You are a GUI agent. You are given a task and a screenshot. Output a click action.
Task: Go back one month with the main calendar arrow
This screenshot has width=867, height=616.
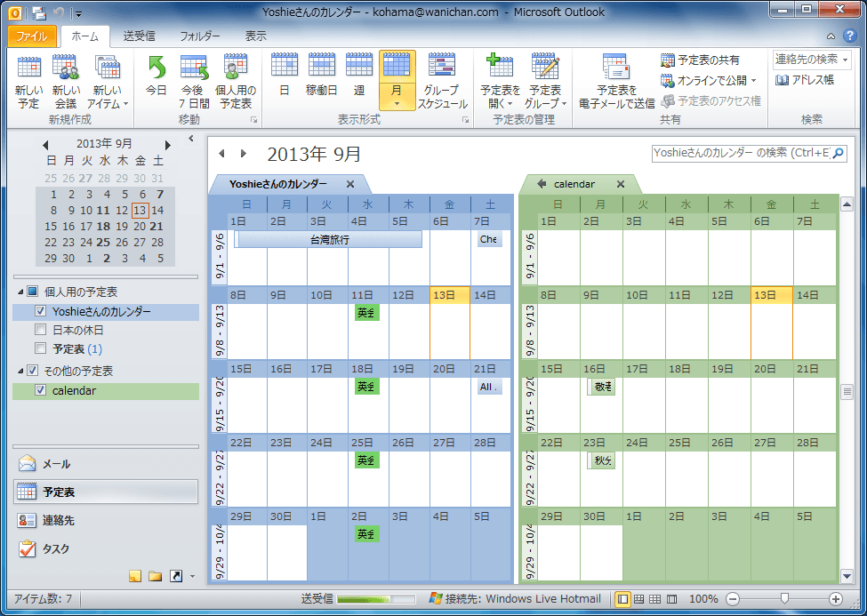click(x=221, y=153)
